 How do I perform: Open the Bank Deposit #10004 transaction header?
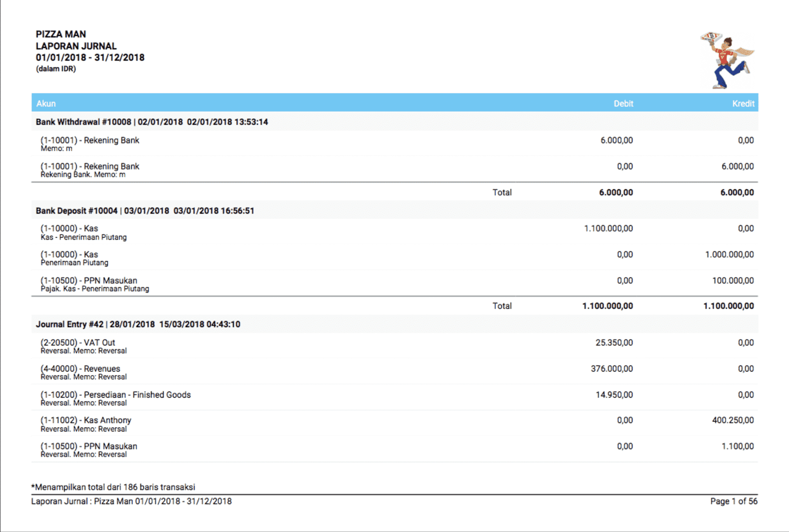coord(145,211)
